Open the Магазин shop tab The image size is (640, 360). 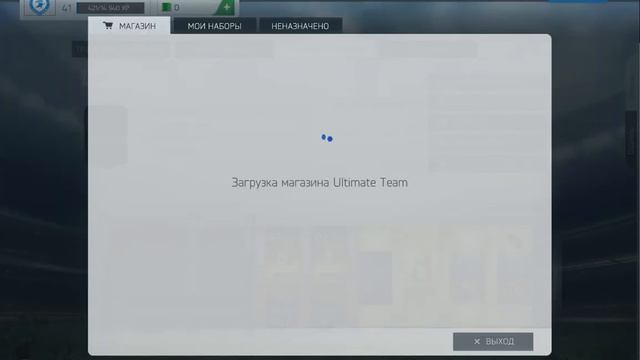[129, 26]
